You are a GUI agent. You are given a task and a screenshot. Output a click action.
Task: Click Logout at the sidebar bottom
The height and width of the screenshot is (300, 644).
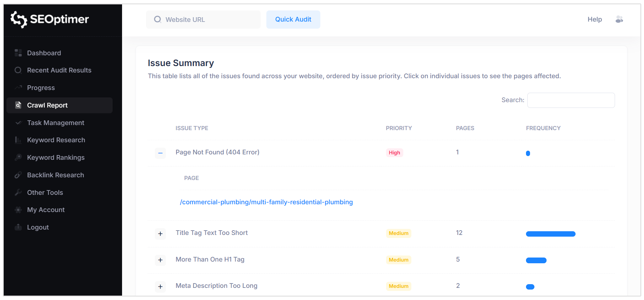click(x=37, y=227)
